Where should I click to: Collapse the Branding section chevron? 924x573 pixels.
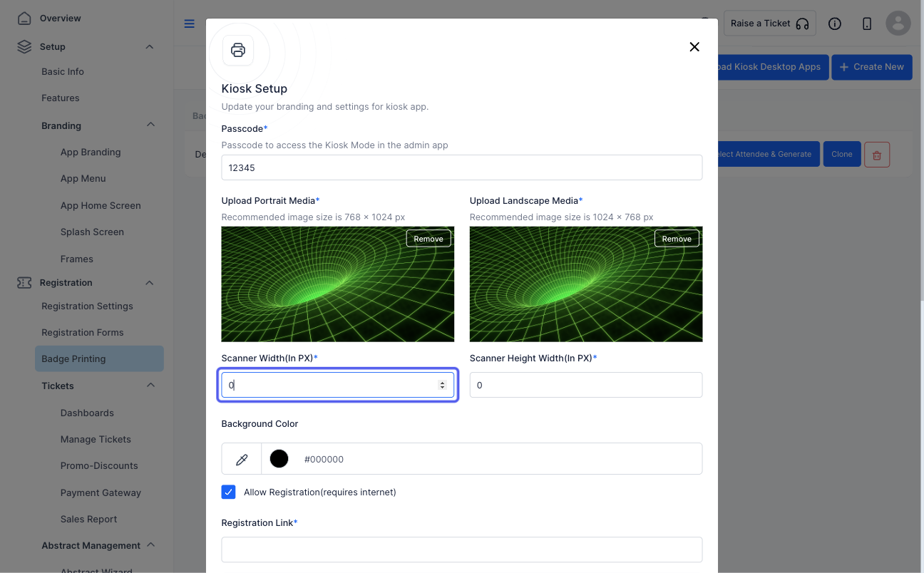[150, 125]
